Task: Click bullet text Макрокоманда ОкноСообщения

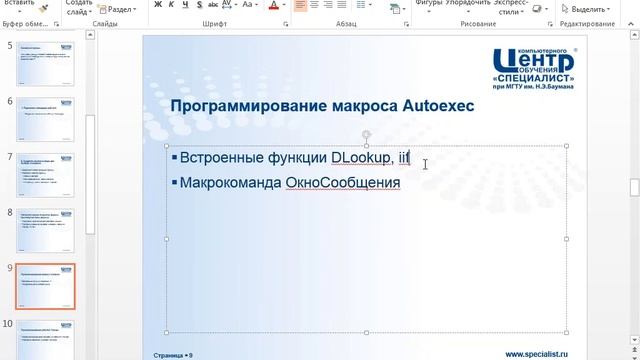Action: coord(290,182)
